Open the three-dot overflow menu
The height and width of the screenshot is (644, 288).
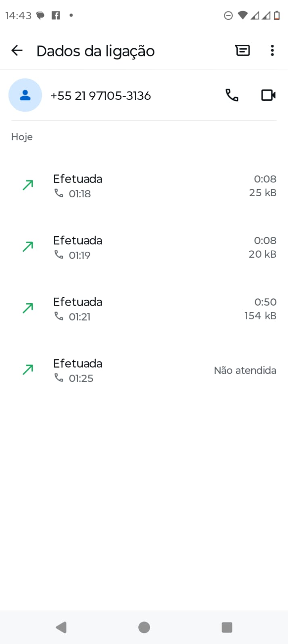(272, 51)
